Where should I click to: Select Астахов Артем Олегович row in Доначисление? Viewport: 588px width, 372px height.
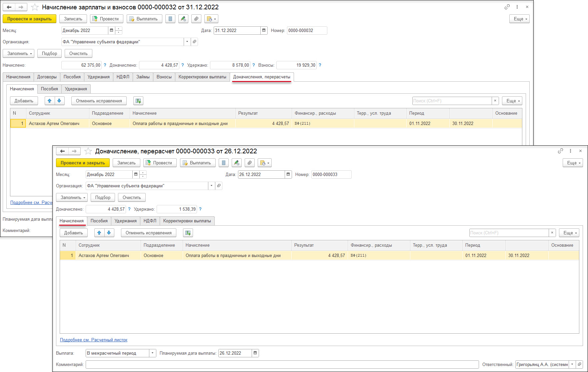pyautogui.click(x=319, y=256)
